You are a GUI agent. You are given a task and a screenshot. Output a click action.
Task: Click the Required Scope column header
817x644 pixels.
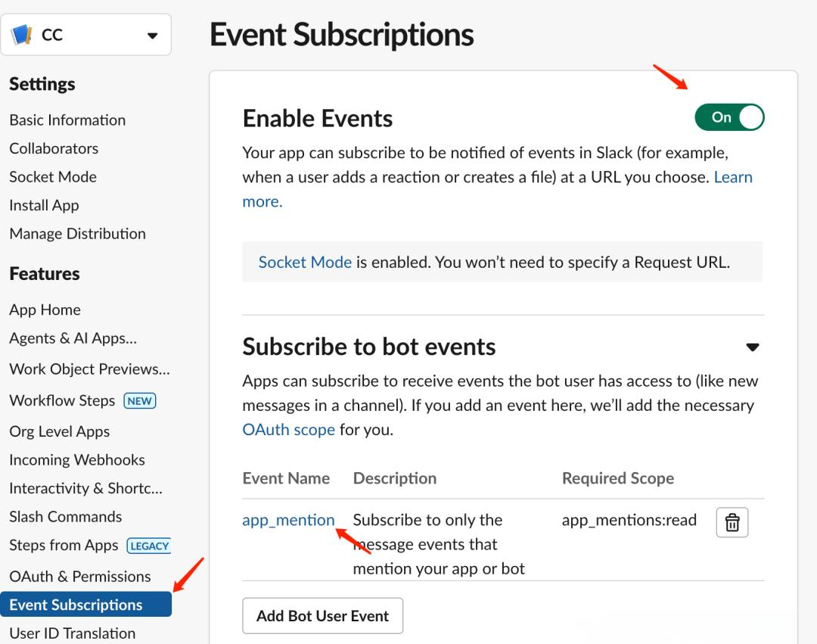618,478
